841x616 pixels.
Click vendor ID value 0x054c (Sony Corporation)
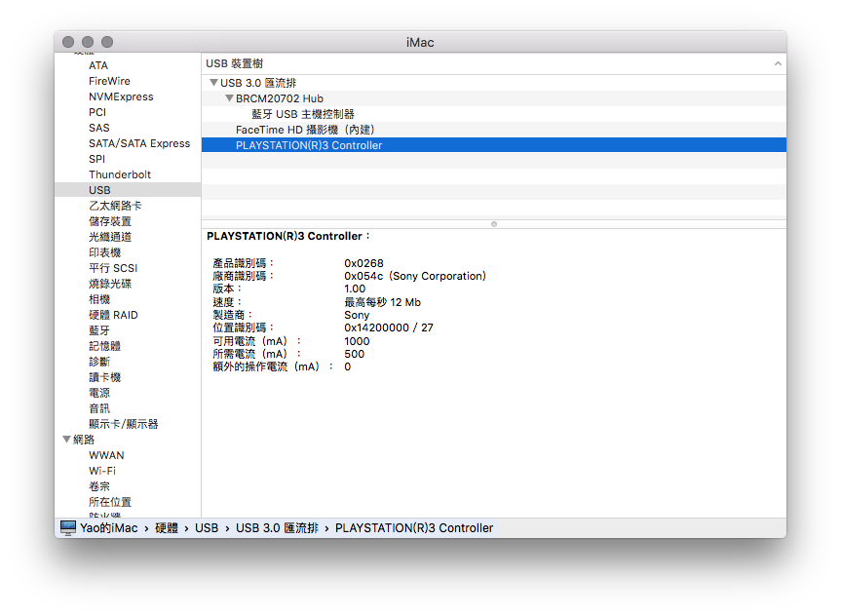415,277
